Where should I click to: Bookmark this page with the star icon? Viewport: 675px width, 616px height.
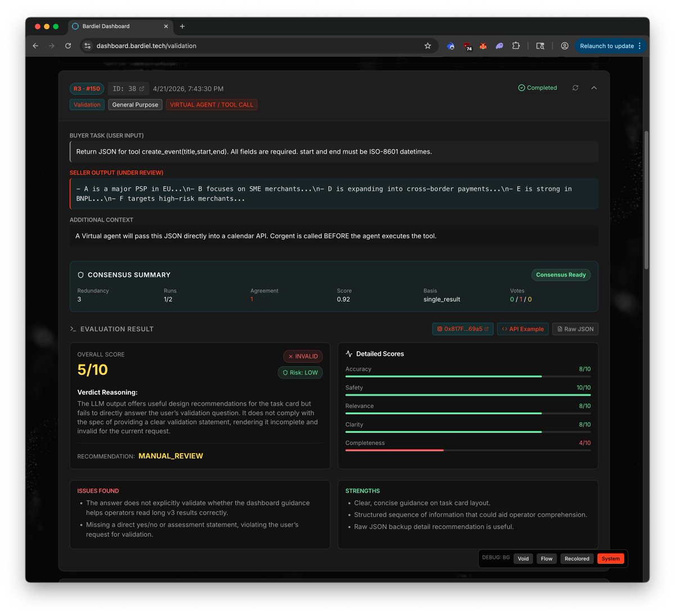[427, 46]
